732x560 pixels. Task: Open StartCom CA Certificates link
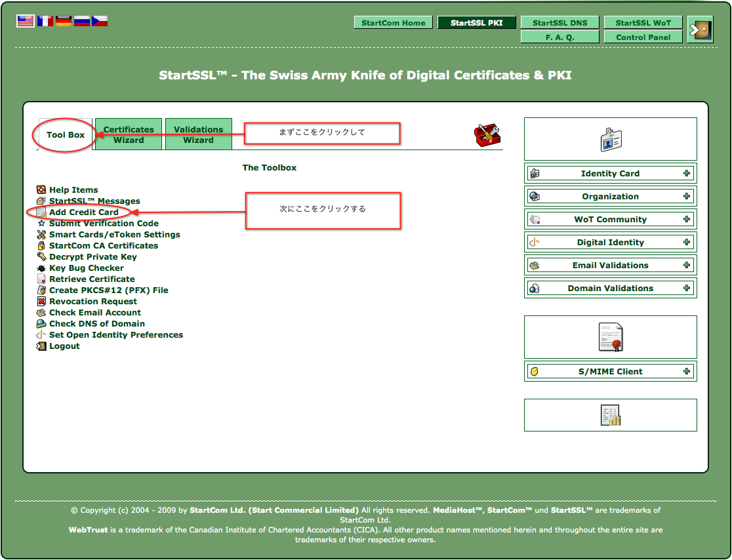[104, 245]
